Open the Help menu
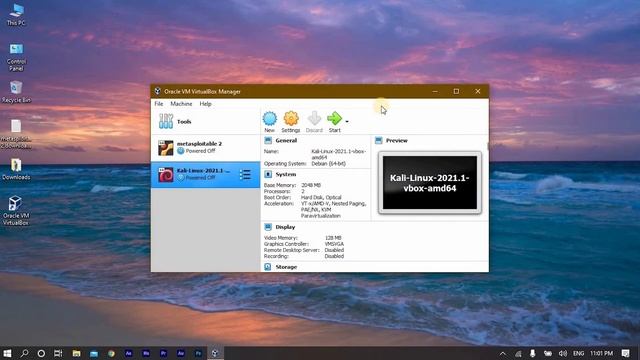This screenshot has height=360, width=640. [x=205, y=104]
